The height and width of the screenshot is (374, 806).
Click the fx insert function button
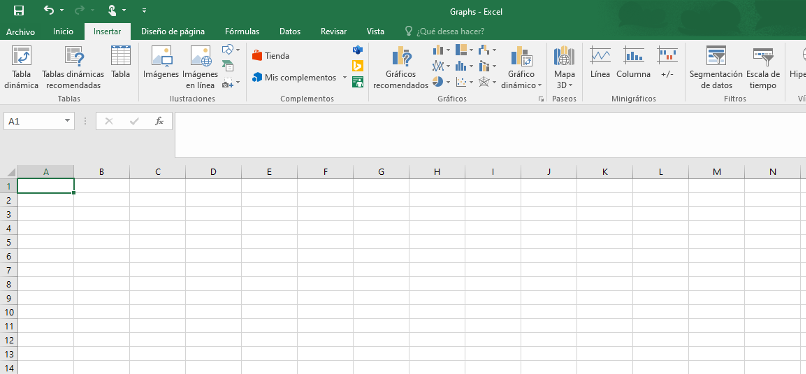coord(160,121)
